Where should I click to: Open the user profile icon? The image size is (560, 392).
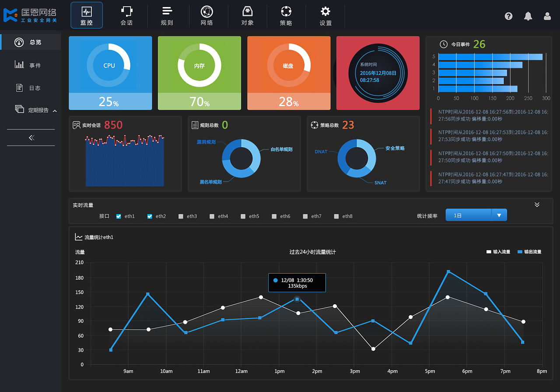(547, 16)
